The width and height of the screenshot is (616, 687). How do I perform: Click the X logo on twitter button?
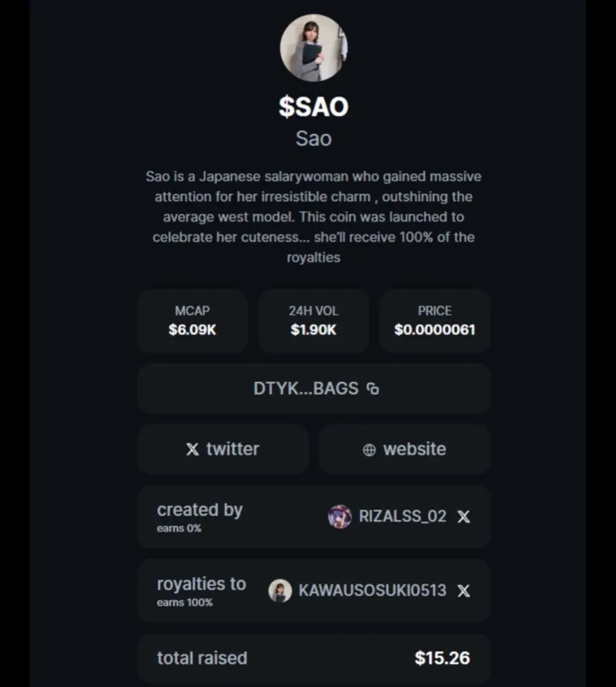(193, 449)
